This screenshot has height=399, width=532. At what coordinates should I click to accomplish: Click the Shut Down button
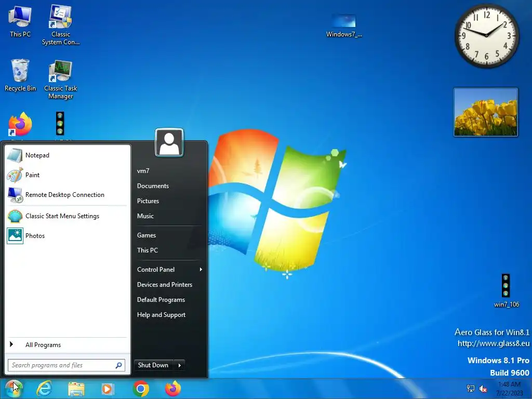154,365
